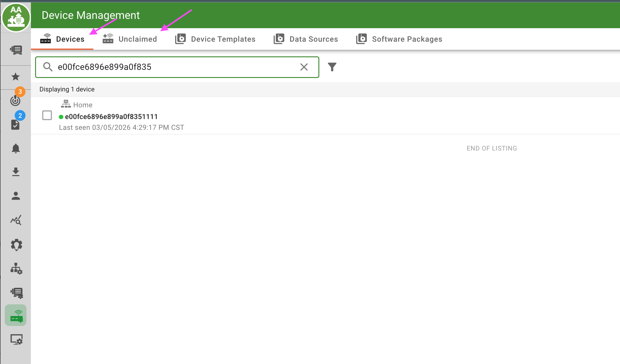This screenshot has height=364, width=620.
Task: Open the analytics chart search icon
Action: click(16, 220)
